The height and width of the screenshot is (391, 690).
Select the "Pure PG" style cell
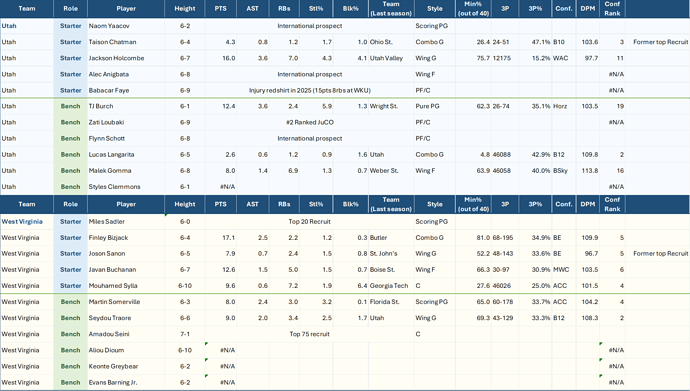coord(435,106)
